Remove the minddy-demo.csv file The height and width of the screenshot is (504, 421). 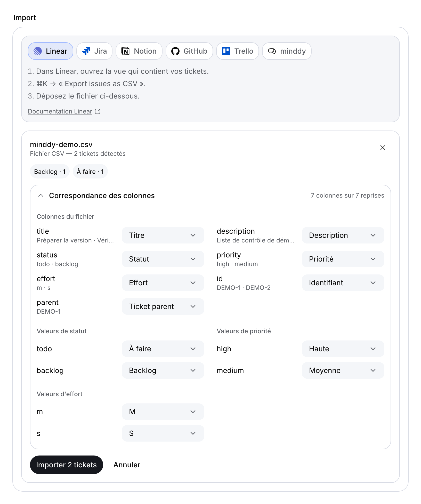[x=383, y=148]
